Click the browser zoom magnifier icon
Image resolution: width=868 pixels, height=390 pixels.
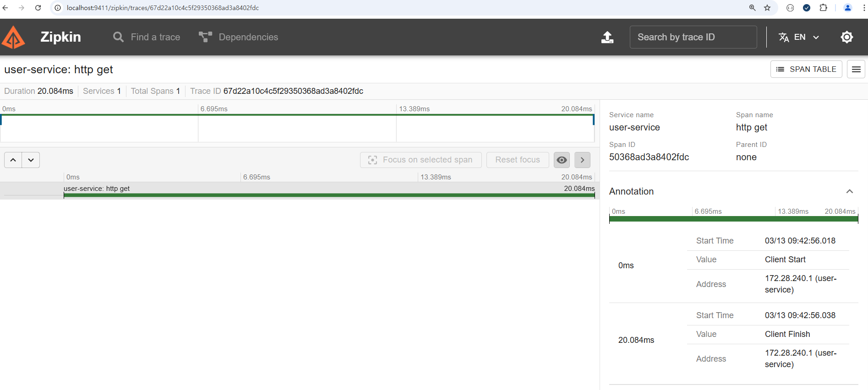[x=752, y=8]
